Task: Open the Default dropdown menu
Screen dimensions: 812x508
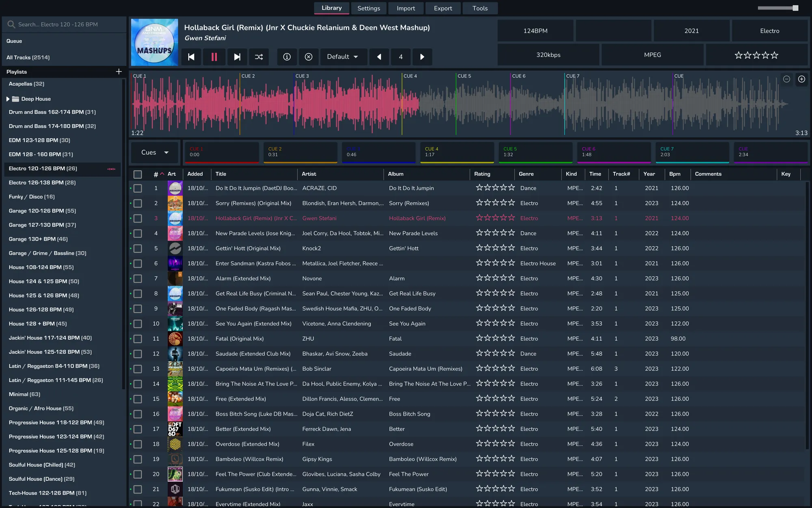Action: tap(343, 57)
